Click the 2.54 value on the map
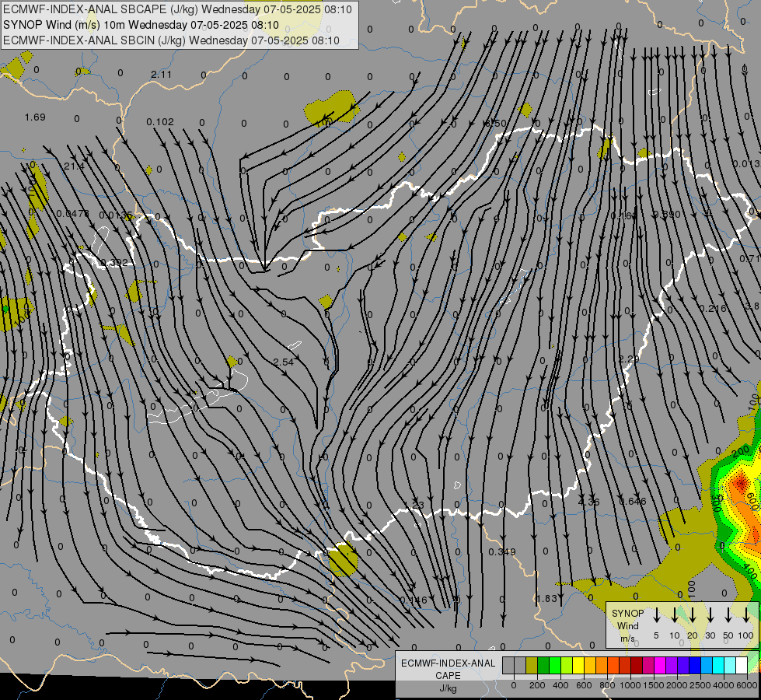Image resolution: width=761 pixels, height=700 pixels. point(284,362)
